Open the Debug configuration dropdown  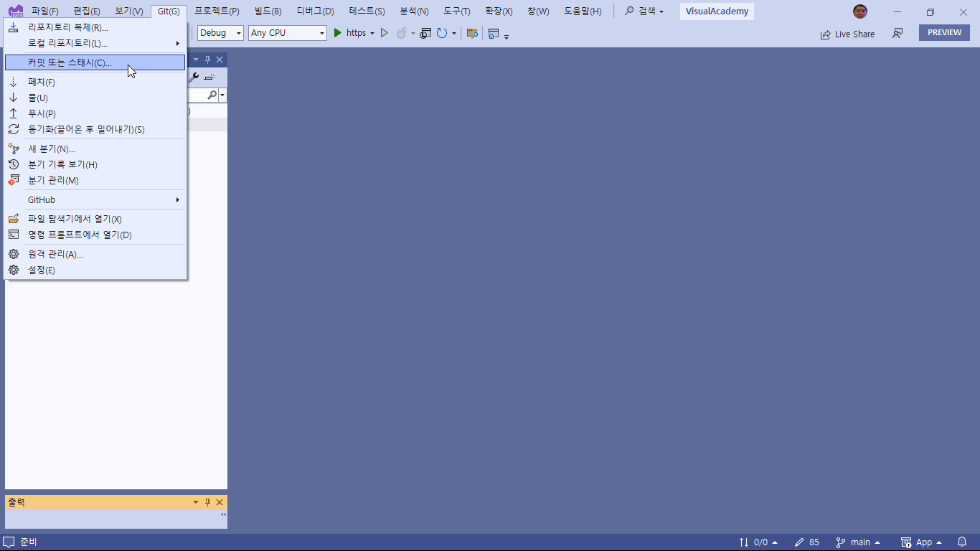pyautogui.click(x=221, y=33)
